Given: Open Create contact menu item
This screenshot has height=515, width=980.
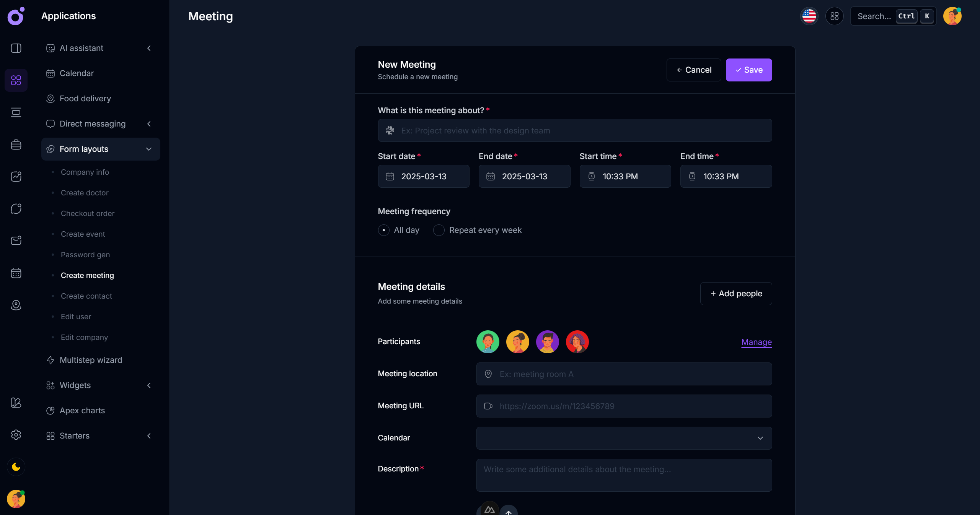Looking at the screenshot, I should tap(86, 296).
